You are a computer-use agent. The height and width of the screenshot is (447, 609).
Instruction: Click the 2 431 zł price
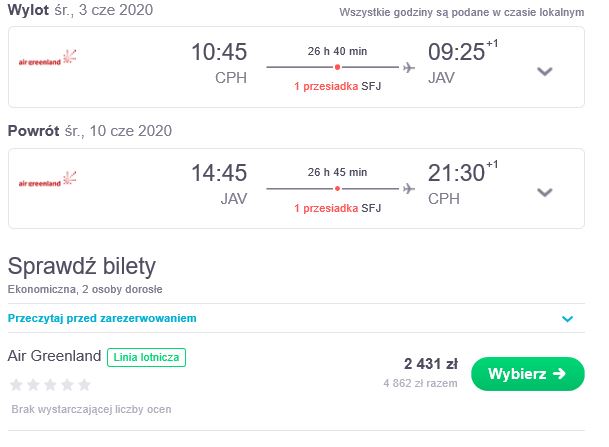431,364
